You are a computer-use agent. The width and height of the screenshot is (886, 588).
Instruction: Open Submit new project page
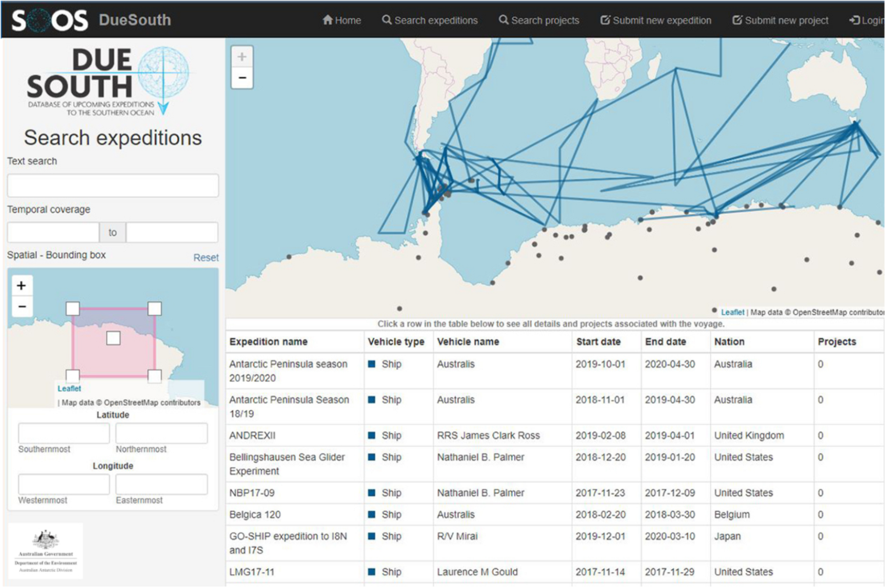pyautogui.click(x=780, y=20)
